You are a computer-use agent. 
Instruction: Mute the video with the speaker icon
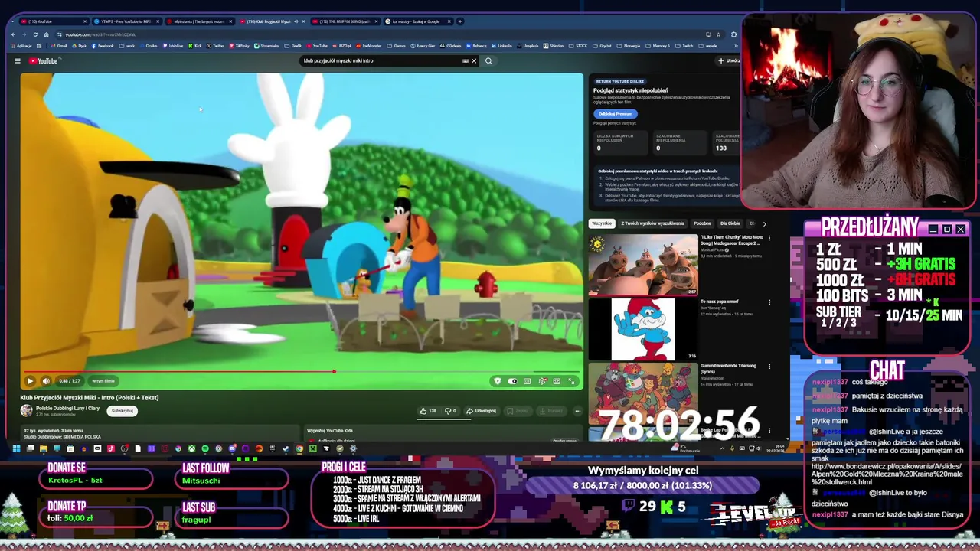pyautogui.click(x=46, y=381)
